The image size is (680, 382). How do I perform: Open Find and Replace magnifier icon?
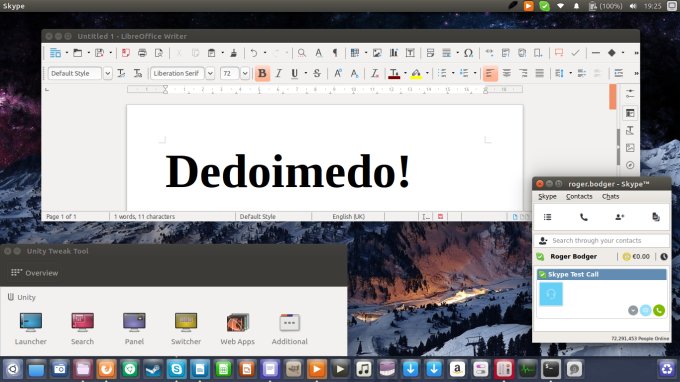[x=302, y=53]
